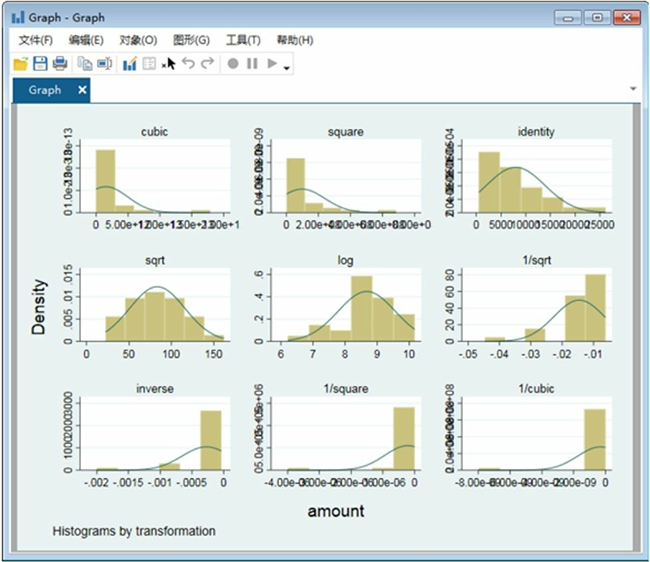The height and width of the screenshot is (562, 650).
Task: Expand the Play recording dropdown arrow
Action: (287, 67)
